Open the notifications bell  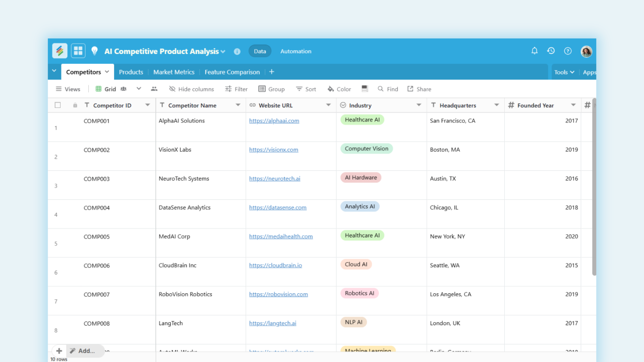534,51
